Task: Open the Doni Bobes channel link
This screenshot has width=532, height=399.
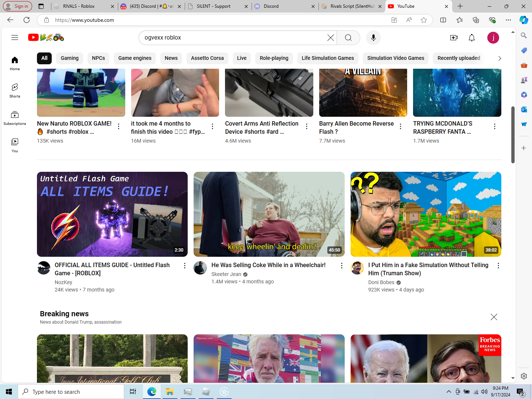Action: pos(381,282)
